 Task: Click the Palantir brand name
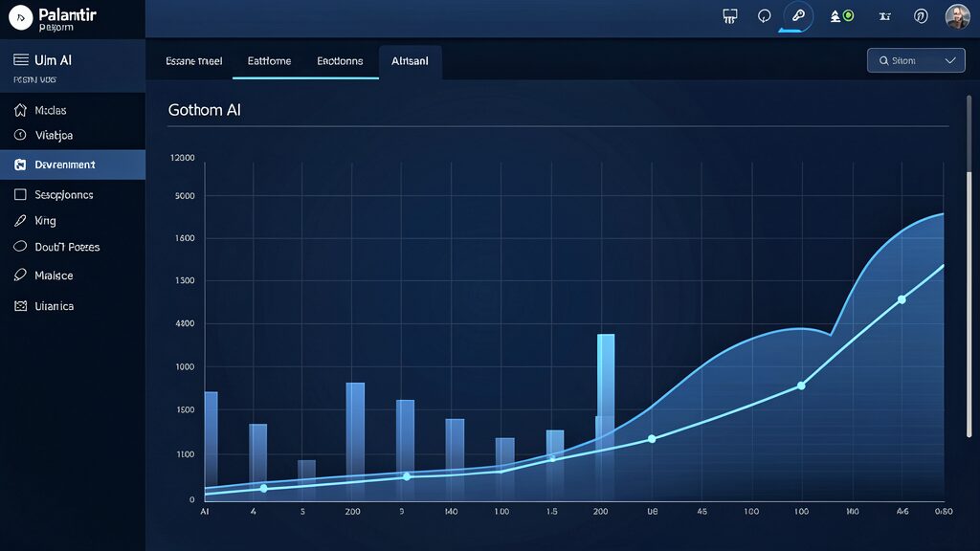68,14
